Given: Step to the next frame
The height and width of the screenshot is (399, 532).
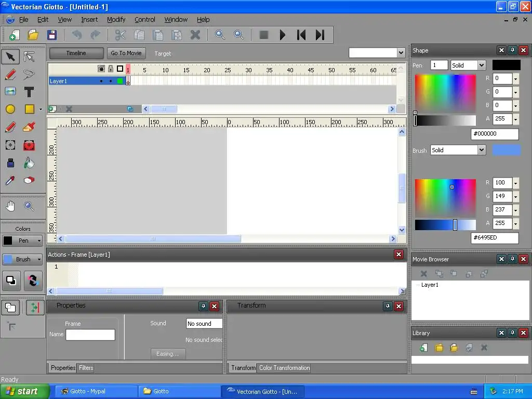Looking at the screenshot, I should (320, 35).
